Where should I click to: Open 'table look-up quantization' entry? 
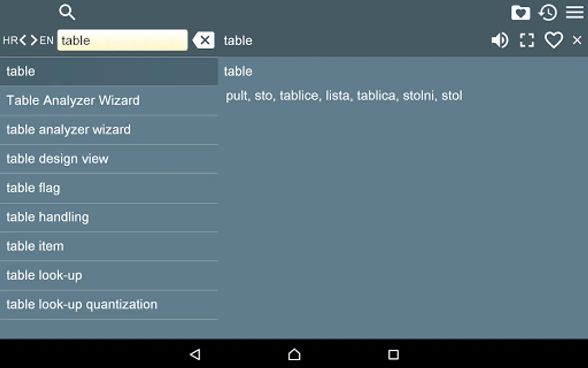109,305
